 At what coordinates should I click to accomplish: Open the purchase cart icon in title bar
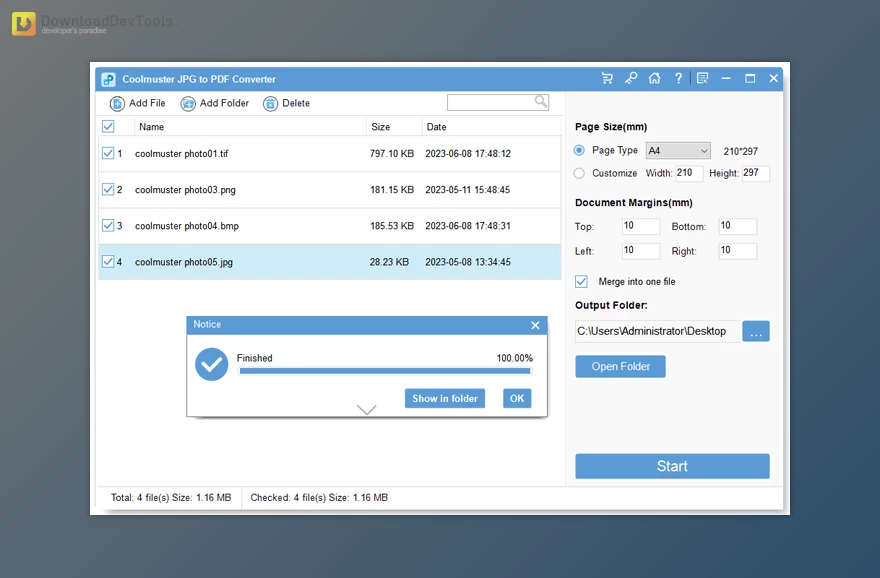607,77
